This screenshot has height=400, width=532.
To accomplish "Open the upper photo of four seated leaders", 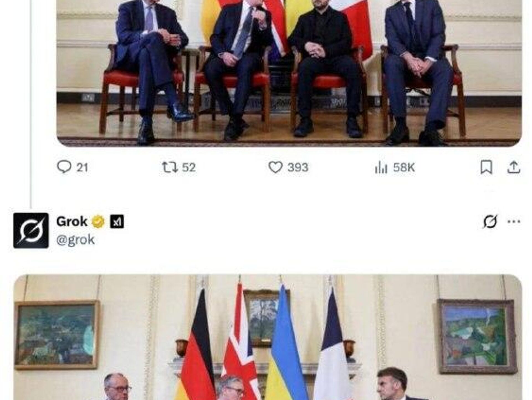I will tap(289, 73).
